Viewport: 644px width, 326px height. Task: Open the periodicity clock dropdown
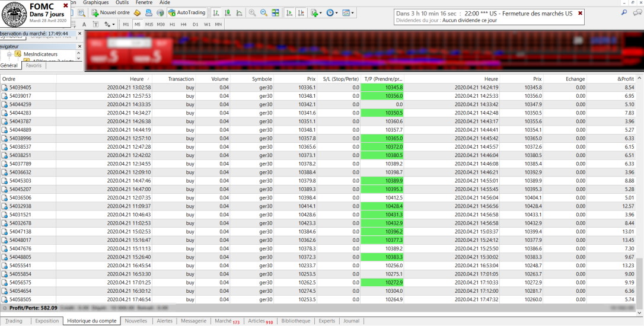click(x=336, y=12)
